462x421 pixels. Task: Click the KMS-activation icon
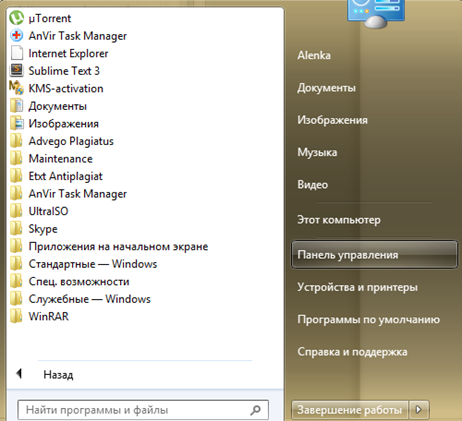[16, 88]
